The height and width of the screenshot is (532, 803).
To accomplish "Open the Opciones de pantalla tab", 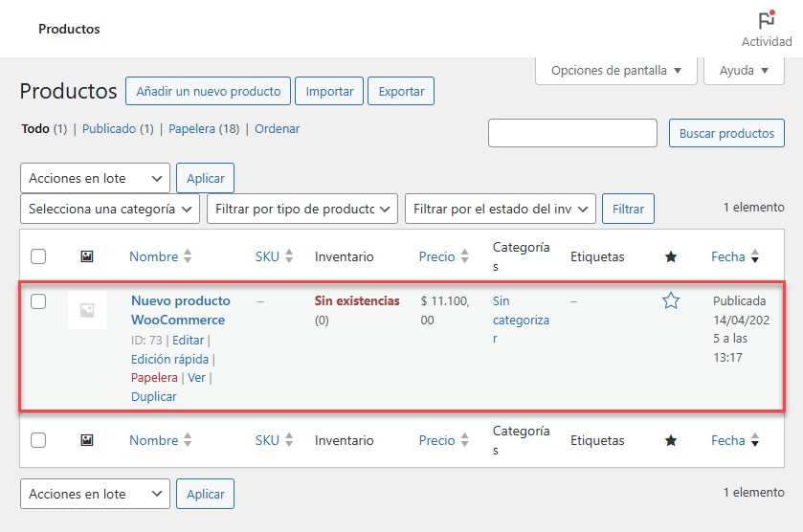I will 616,71.
